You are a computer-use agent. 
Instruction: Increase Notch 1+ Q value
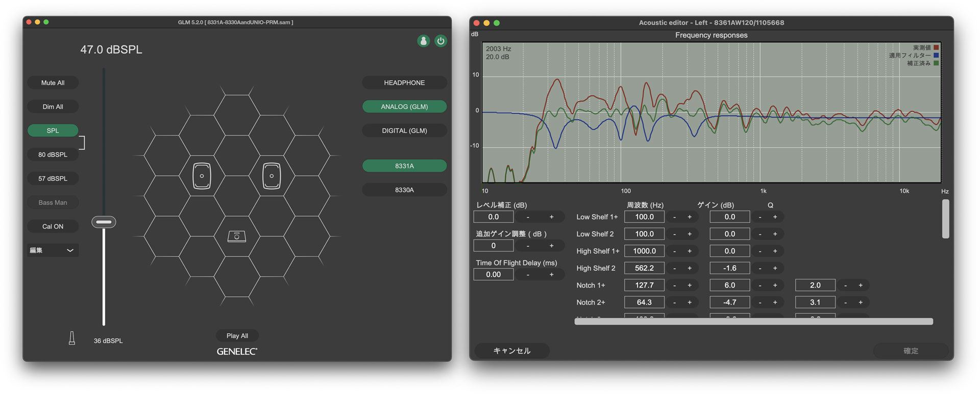tap(861, 286)
